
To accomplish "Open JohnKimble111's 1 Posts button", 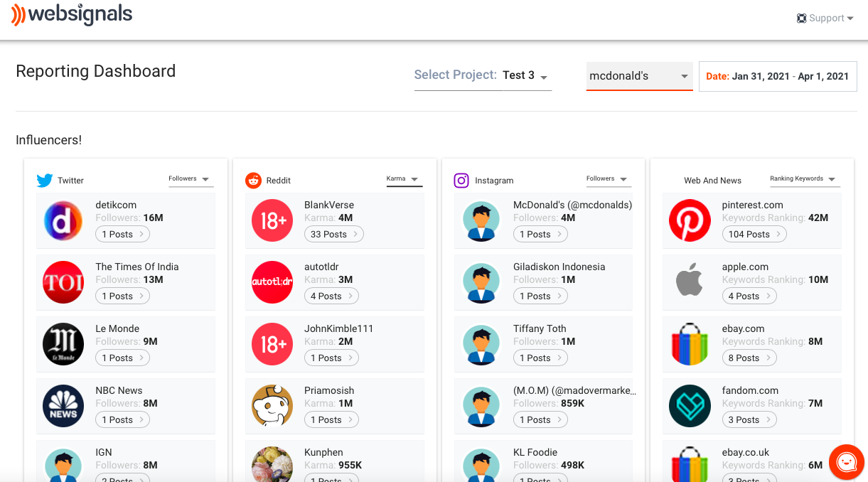I will click(331, 358).
